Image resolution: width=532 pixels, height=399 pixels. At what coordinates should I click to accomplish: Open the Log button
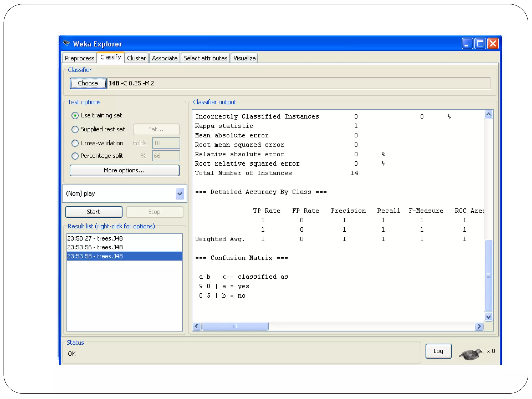pos(438,351)
